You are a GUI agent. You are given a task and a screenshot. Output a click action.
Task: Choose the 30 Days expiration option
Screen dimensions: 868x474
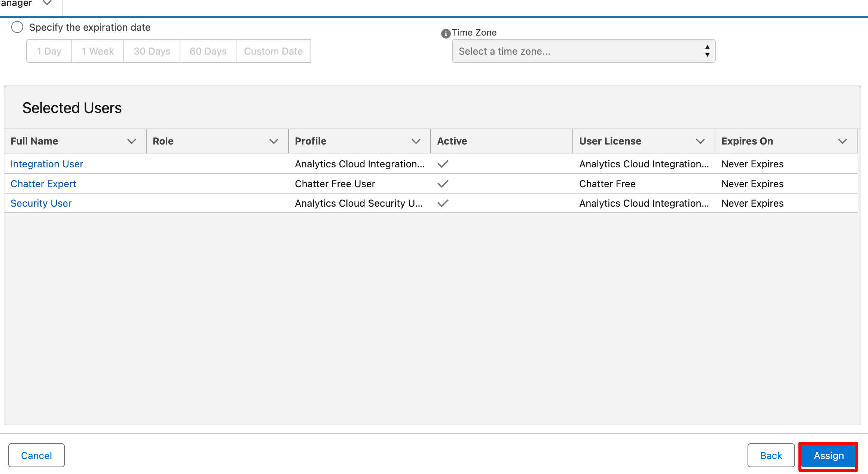(152, 51)
